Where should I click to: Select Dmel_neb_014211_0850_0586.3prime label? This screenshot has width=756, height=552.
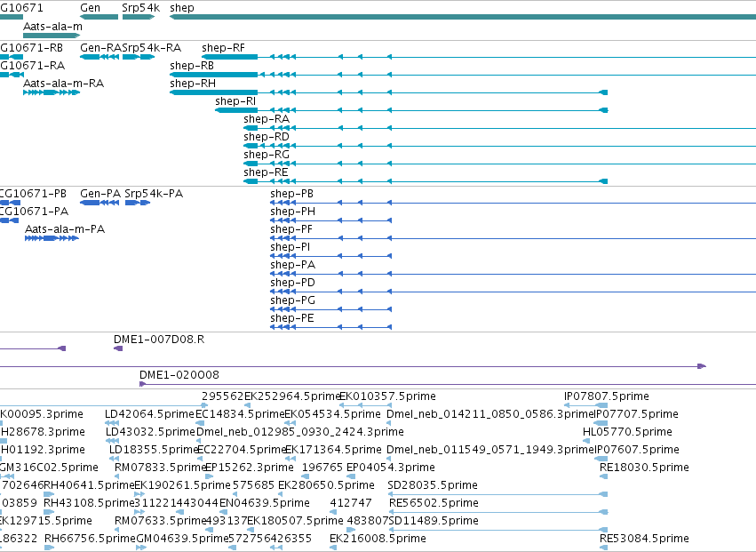click(490, 414)
